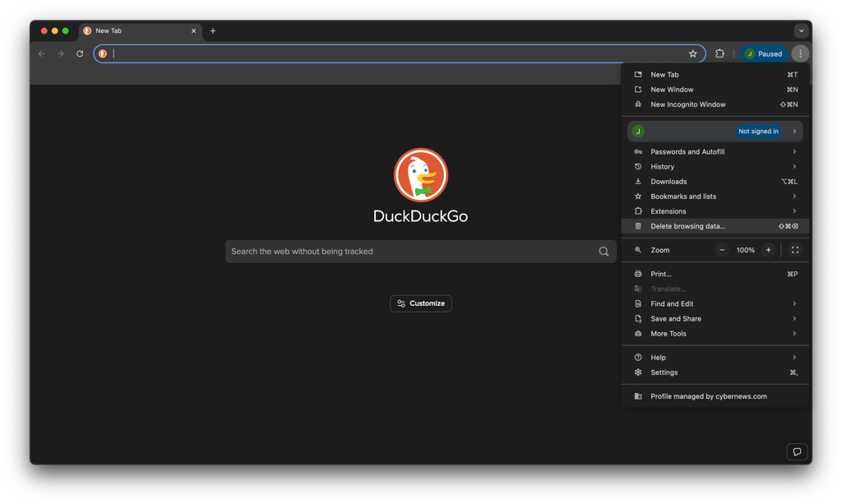
Task: Expand Save and Share submenu
Action: 715,319
